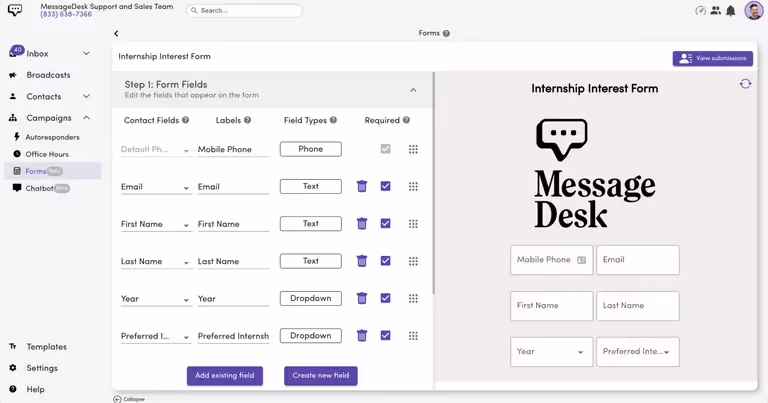
Task: Open Autoresponders under Campaigns
Action: click(52, 137)
